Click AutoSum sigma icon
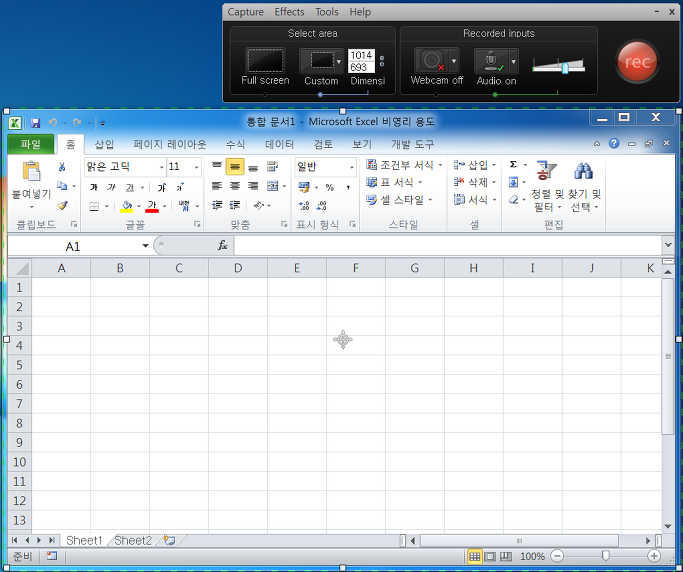This screenshot has height=572, width=683. point(513,164)
